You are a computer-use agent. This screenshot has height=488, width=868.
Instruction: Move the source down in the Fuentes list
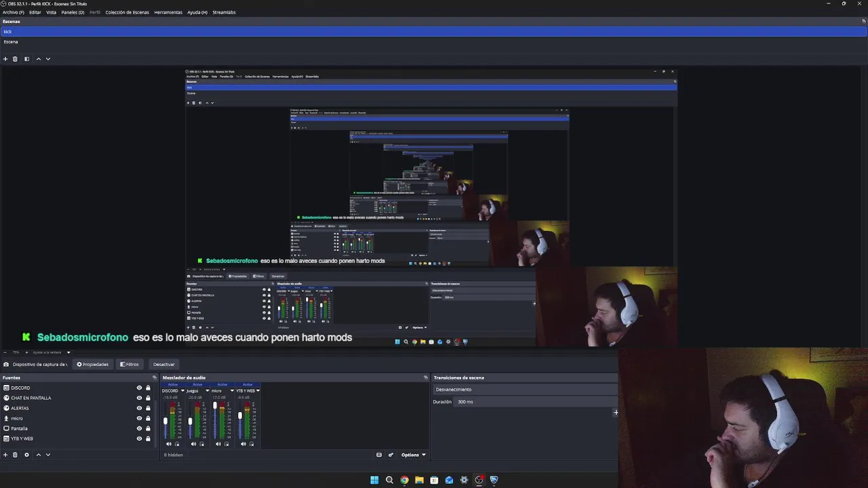pyautogui.click(x=47, y=455)
